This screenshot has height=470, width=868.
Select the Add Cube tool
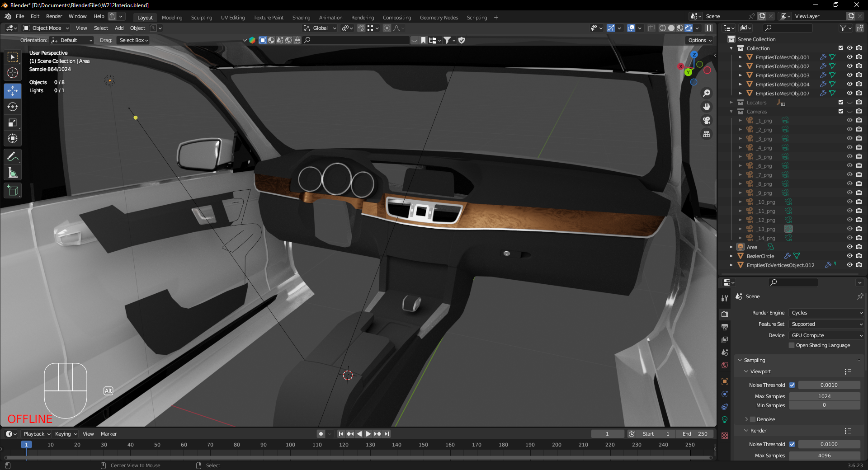(x=13, y=191)
